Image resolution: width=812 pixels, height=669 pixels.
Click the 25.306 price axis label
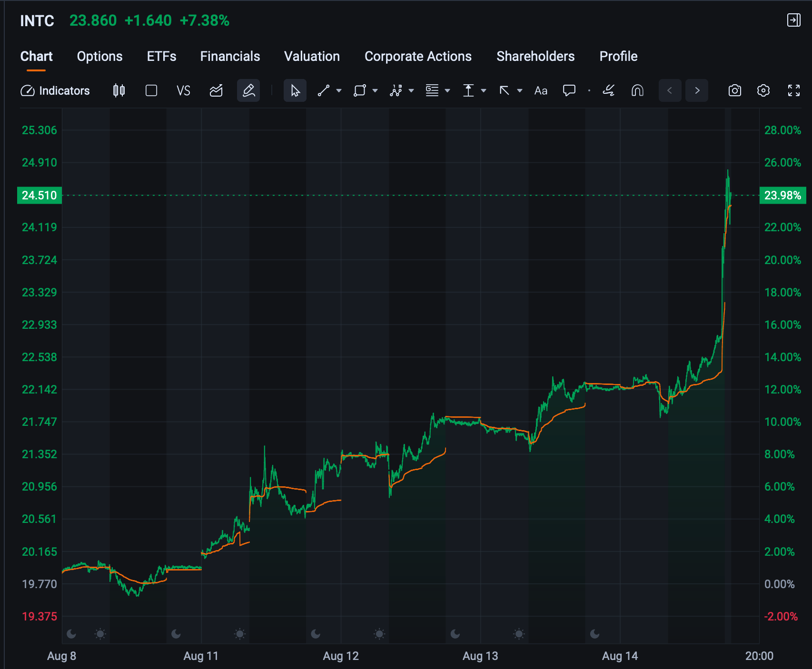40,130
